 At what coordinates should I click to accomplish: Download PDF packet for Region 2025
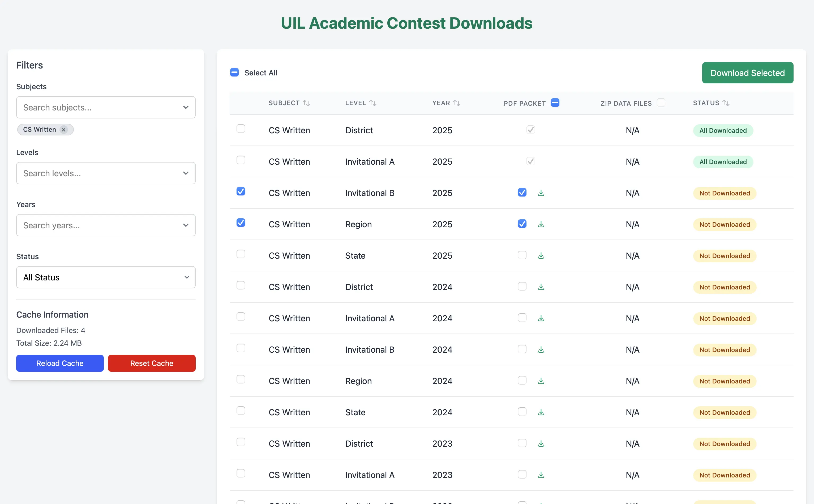(x=541, y=224)
